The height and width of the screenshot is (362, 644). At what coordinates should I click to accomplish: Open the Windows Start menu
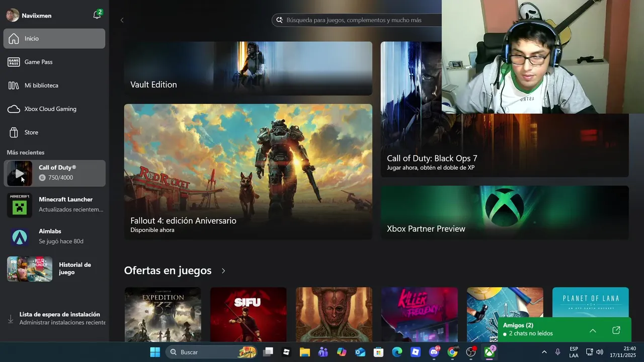(x=155, y=352)
